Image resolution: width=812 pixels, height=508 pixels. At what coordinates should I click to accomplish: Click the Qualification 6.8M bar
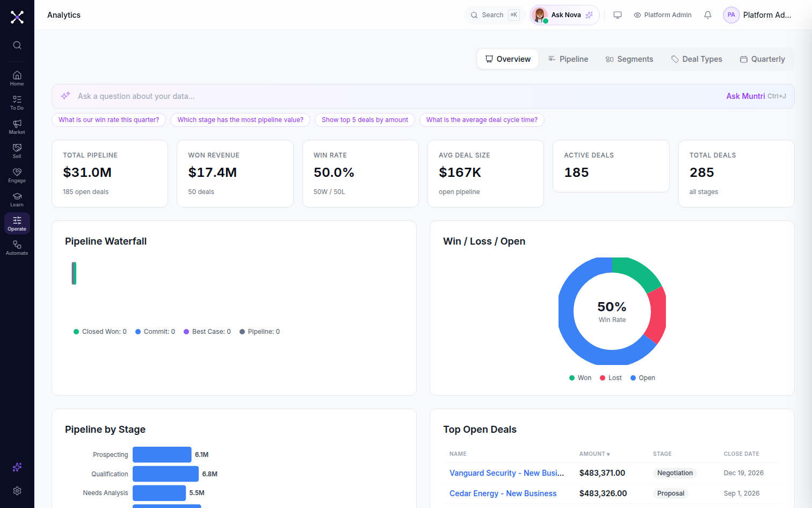click(x=165, y=474)
